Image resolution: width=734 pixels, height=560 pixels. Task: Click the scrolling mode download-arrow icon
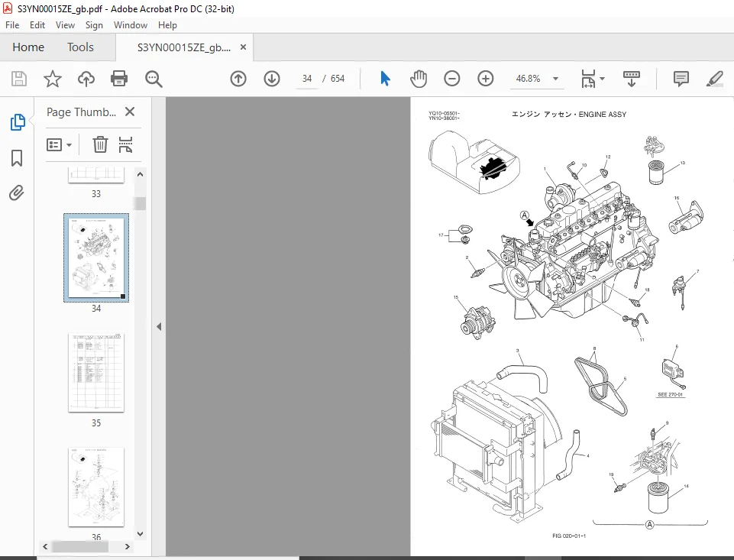pos(632,79)
